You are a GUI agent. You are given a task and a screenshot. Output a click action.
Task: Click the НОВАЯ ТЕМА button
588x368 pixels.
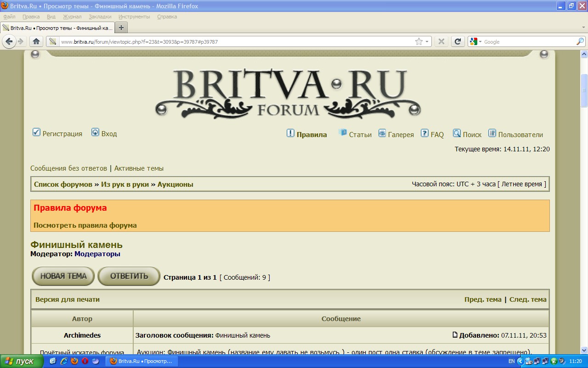click(x=63, y=276)
